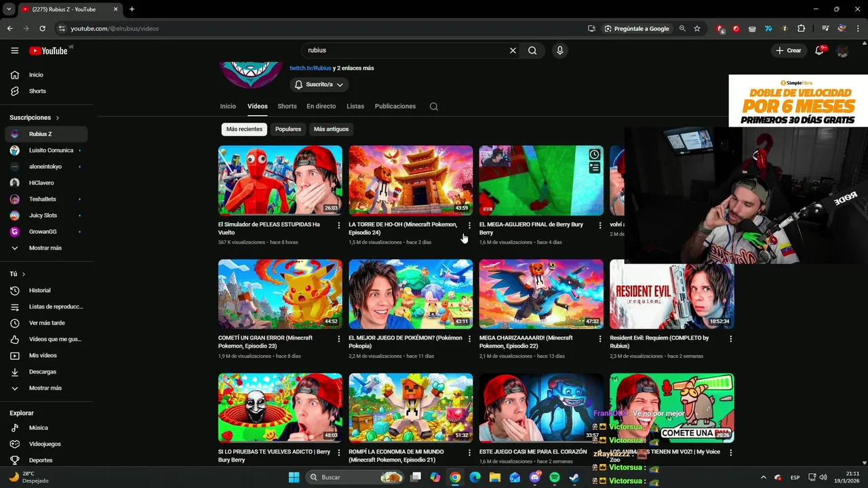Open Resident Evil Requiem video thumbnail
This screenshot has height=488, width=868.
tap(672, 294)
